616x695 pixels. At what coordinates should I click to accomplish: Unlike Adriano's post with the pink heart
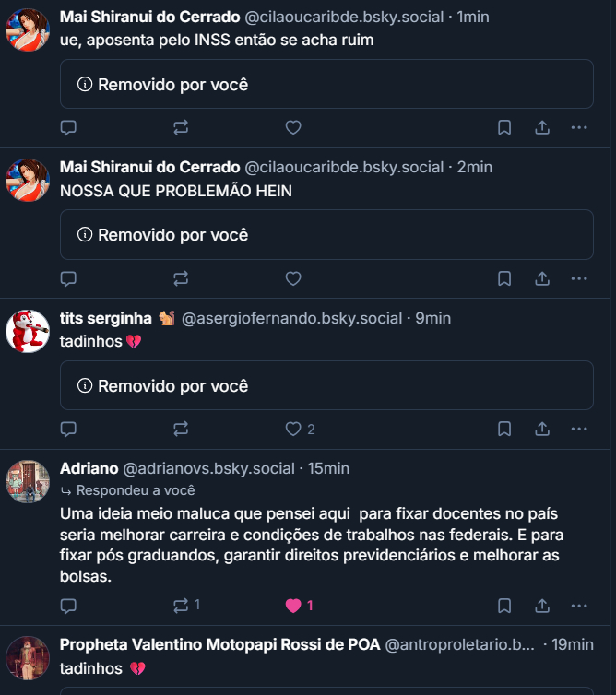[x=294, y=606]
